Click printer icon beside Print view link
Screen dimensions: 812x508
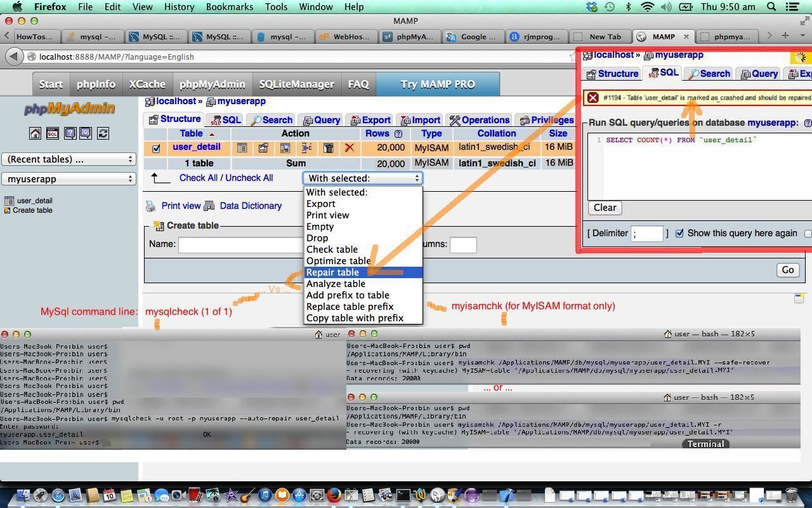[151, 206]
